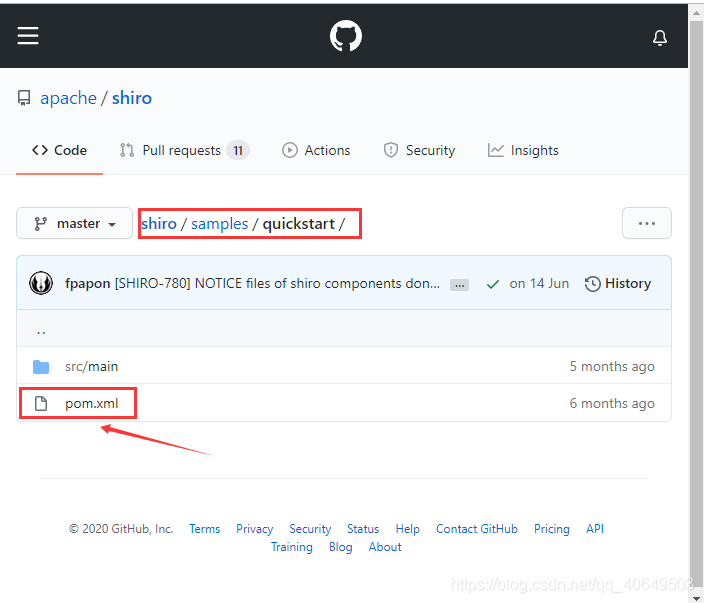Image resolution: width=704 pixels, height=603 pixels.
Task: Click the green check status icon
Action: [493, 284]
